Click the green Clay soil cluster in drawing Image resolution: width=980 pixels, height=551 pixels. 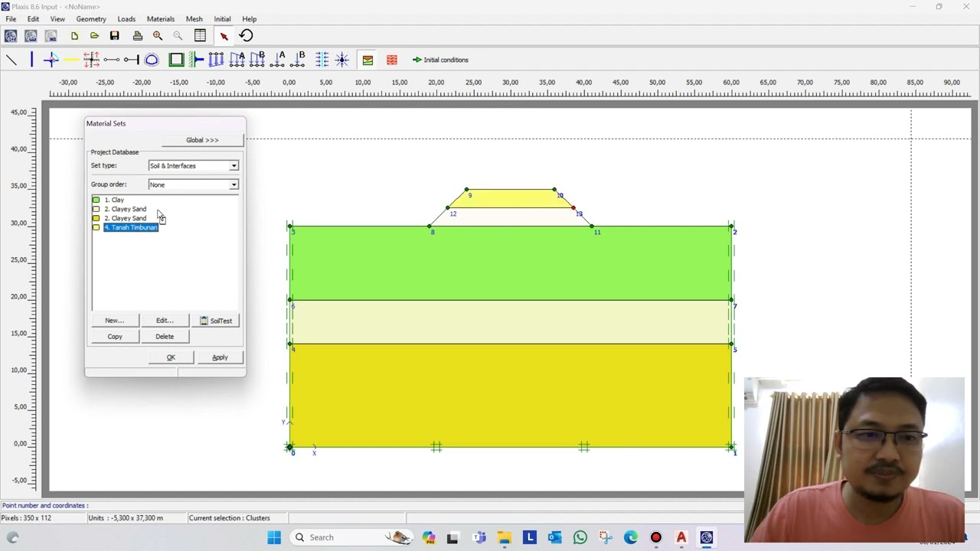coord(511,262)
